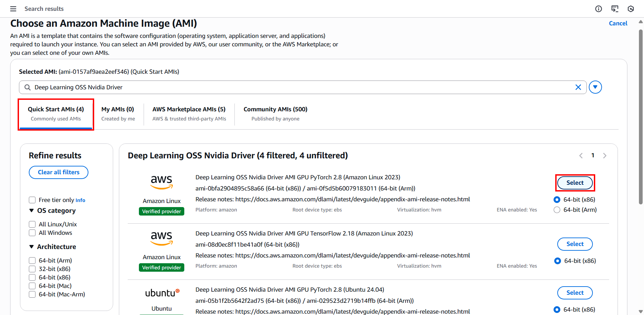644x315 pixels.
Task: Open the CloudShell screen icon in header
Action: point(615,9)
